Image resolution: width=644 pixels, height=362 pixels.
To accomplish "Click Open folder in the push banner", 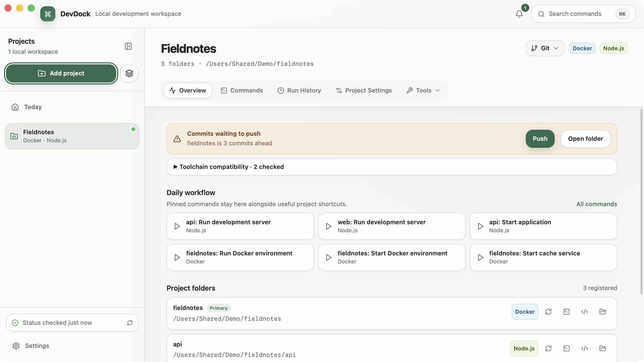I will coord(585,139).
